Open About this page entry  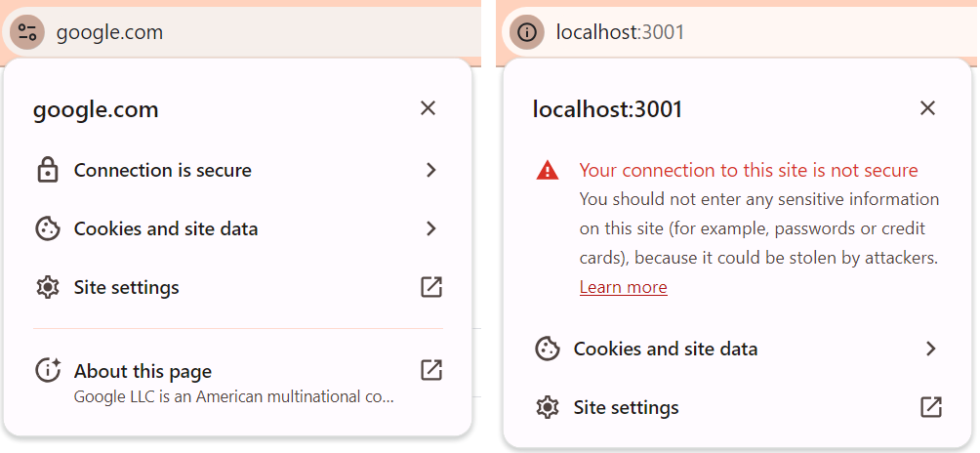pyautogui.click(x=237, y=381)
